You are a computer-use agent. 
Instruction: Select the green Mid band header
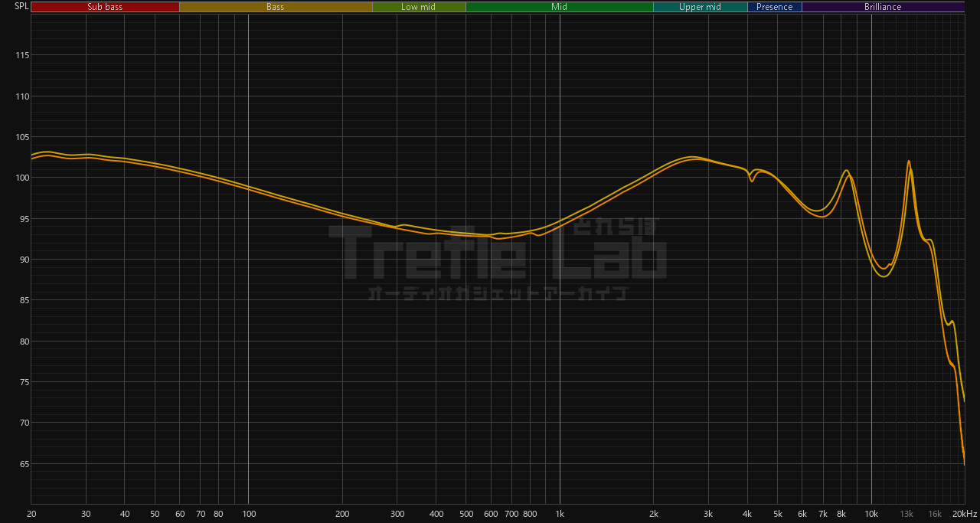pyautogui.click(x=559, y=7)
